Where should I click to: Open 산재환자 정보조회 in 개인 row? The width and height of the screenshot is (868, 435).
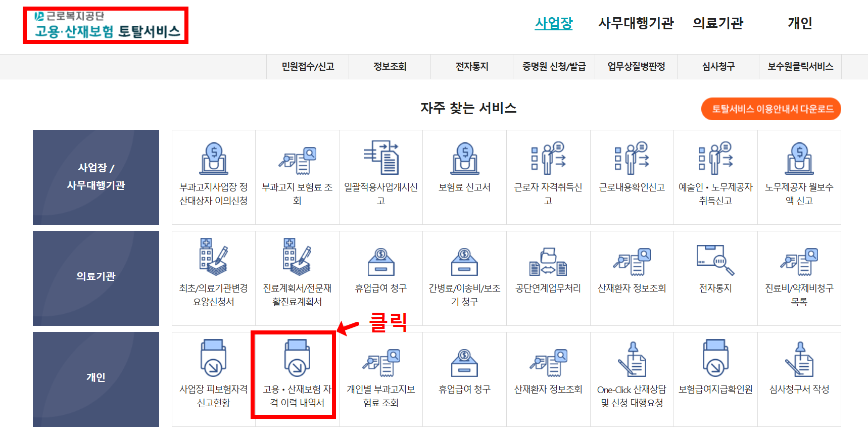tap(548, 363)
